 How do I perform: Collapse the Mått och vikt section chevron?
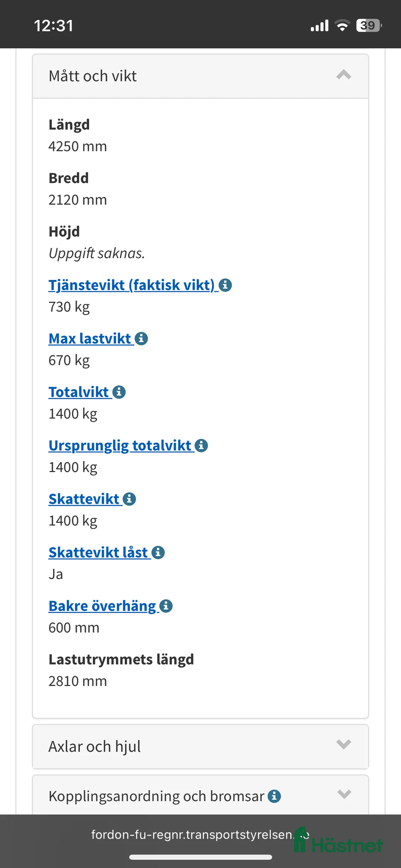pyautogui.click(x=343, y=75)
